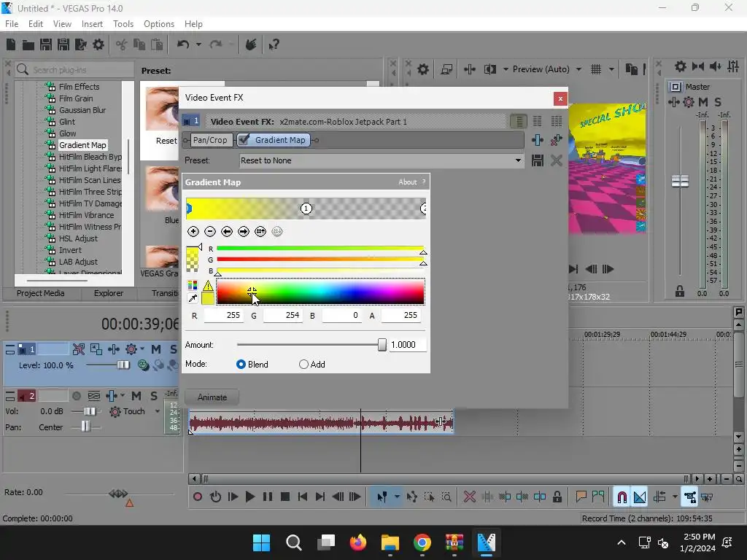Viewport: 747px width, 560px height.
Task: Click the Master volume fader
Action: coord(680,181)
